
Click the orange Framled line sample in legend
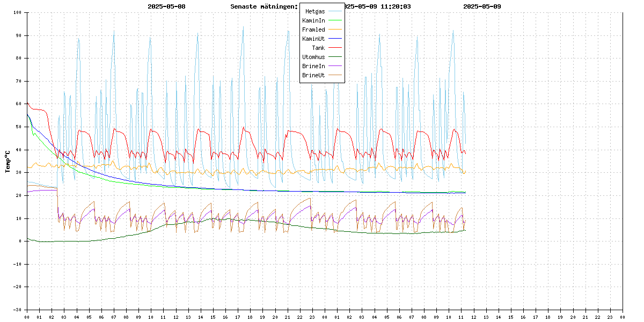coord(334,30)
